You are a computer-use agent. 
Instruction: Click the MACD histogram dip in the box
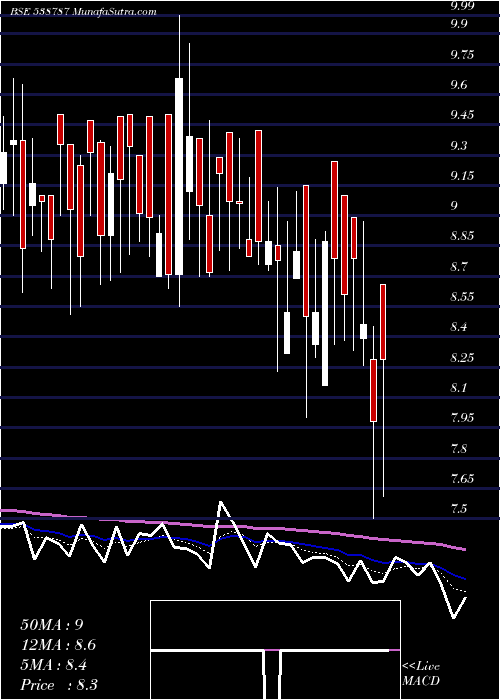point(272,673)
